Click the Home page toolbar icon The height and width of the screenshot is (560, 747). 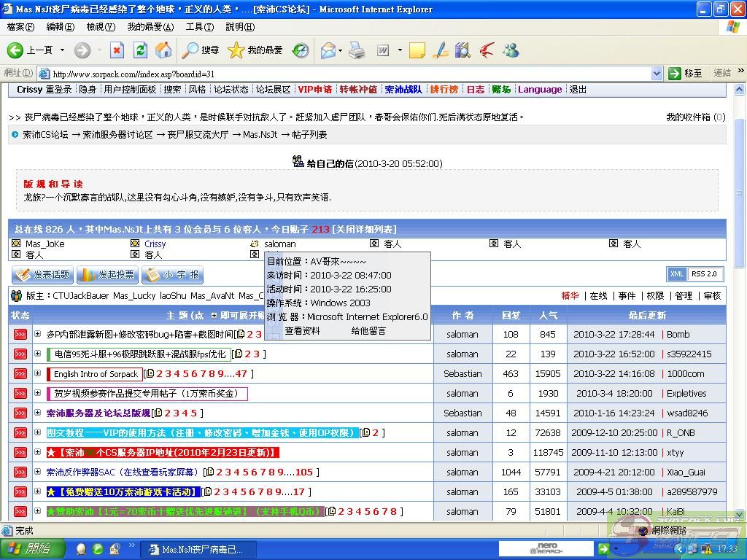click(x=164, y=50)
